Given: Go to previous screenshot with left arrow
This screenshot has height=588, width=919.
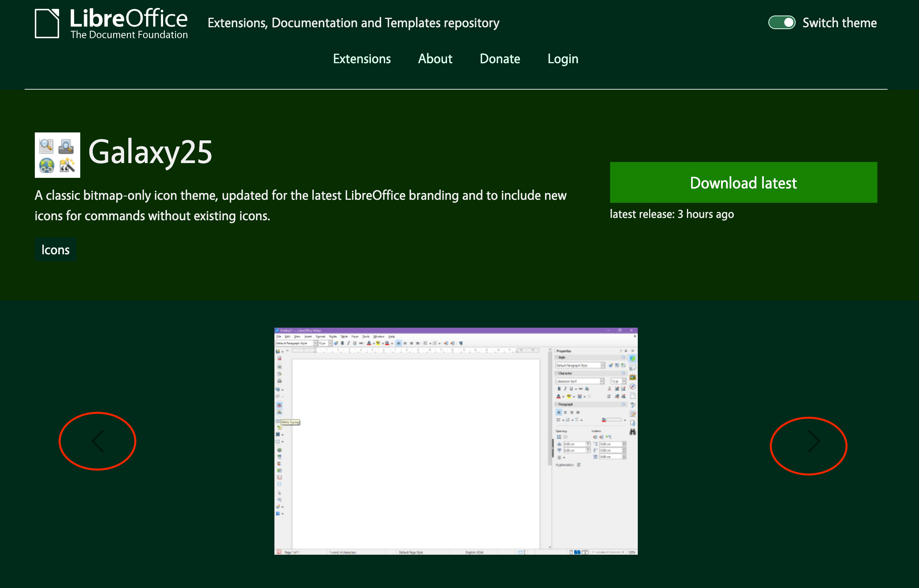Looking at the screenshot, I should (98, 441).
